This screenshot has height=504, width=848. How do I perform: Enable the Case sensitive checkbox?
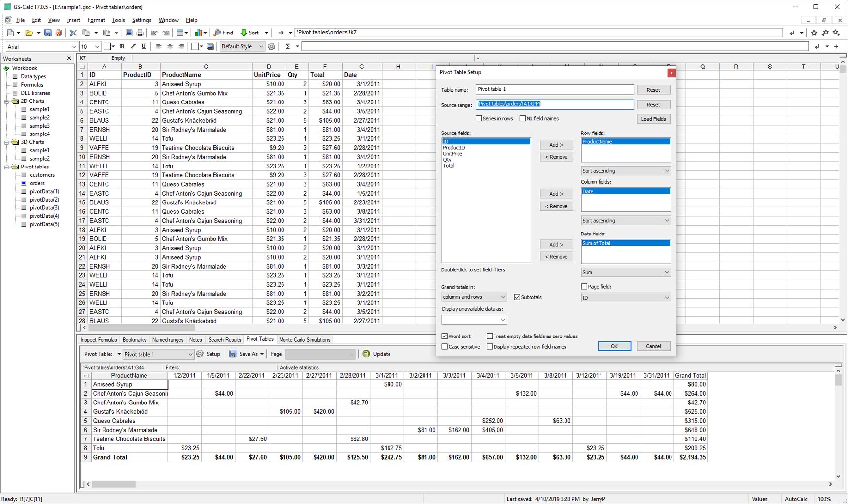coord(445,347)
